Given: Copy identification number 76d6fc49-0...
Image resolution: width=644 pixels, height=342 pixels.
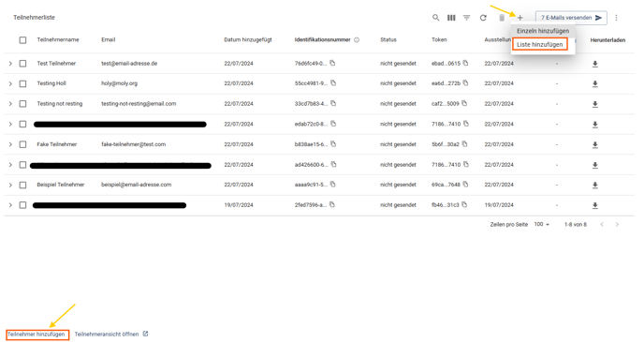Looking at the screenshot, I should pos(332,63).
